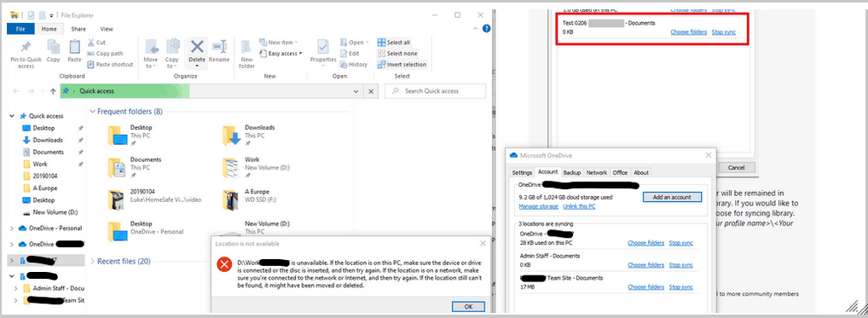
Task: Collapse Quick access tree node
Action: pos(13,116)
